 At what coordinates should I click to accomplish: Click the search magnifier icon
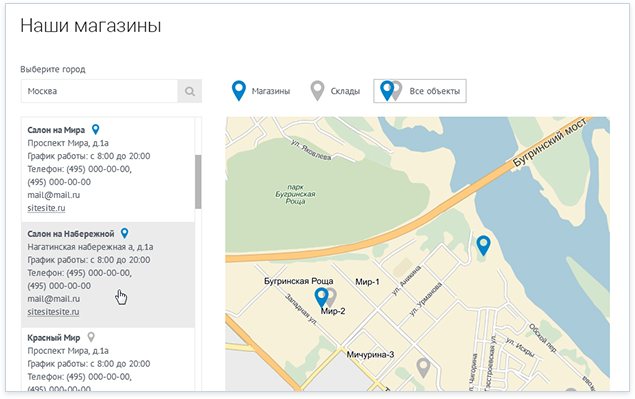[190, 91]
